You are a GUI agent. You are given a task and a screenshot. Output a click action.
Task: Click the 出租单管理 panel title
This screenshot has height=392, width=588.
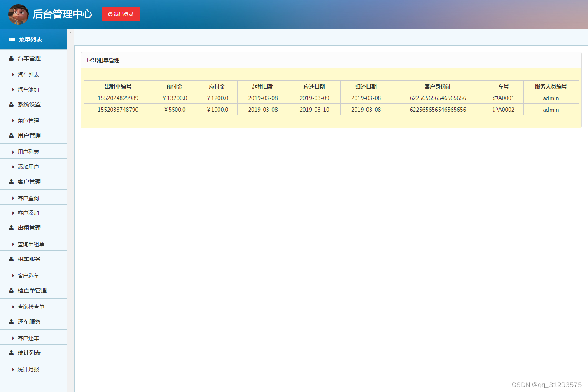pos(106,60)
